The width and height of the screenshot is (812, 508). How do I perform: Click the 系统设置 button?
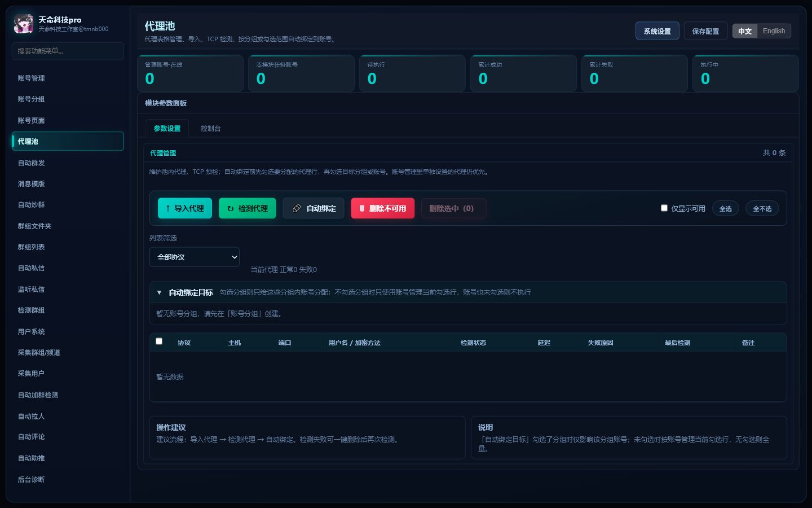click(x=657, y=31)
